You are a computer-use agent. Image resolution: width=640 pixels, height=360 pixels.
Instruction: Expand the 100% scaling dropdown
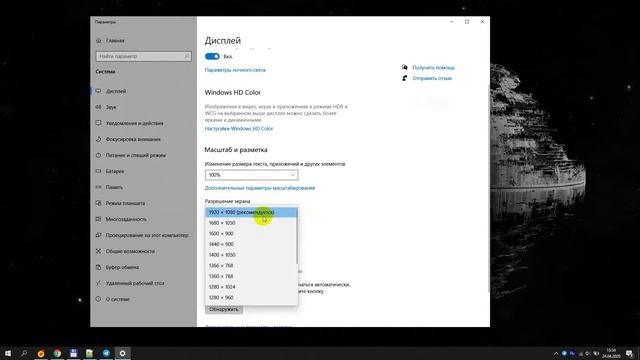[x=251, y=175]
